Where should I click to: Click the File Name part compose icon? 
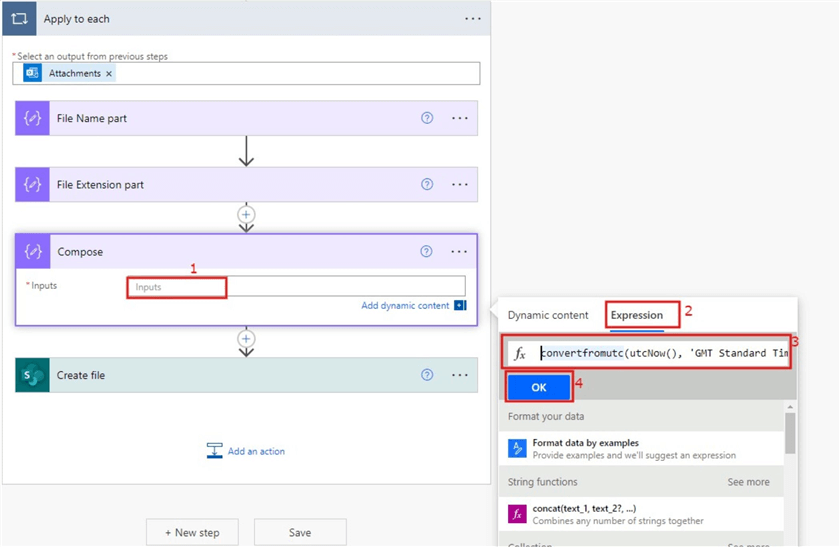pos(33,118)
